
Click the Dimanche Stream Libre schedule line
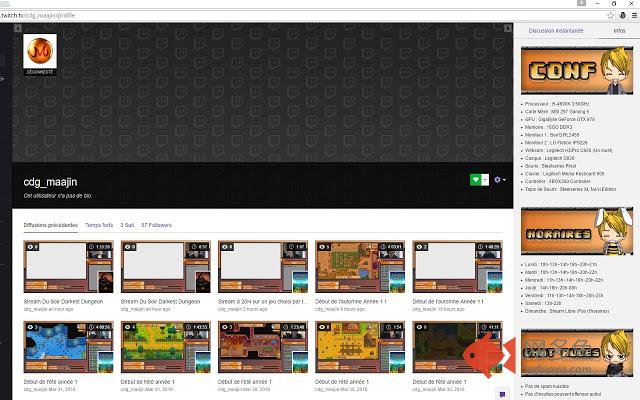tap(567, 311)
